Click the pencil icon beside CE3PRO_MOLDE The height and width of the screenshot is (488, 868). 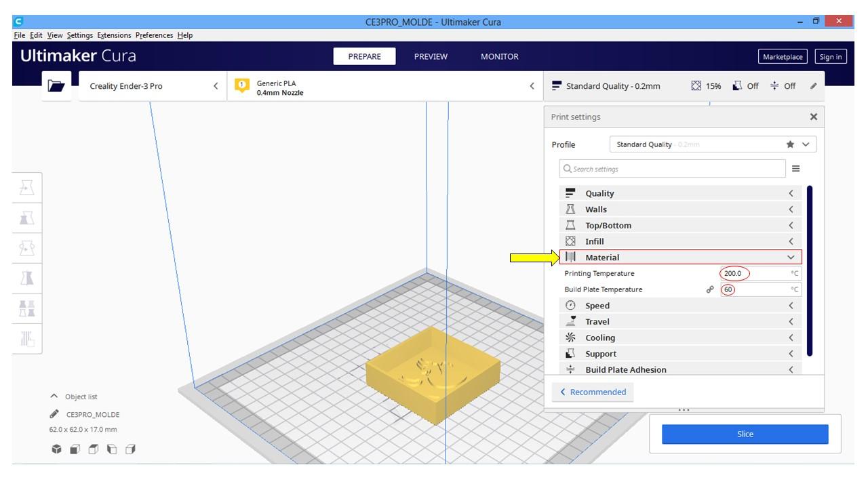(54, 414)
